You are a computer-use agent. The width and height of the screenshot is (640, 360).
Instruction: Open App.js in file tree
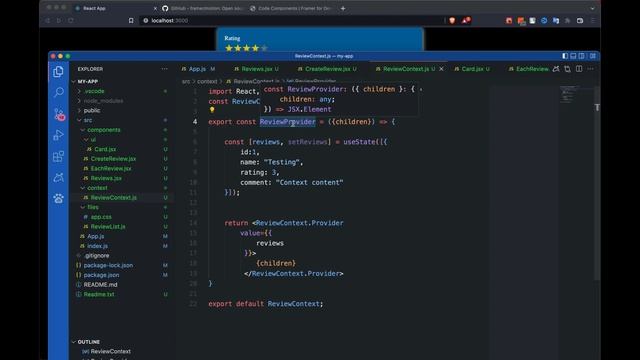coord(96,236)
